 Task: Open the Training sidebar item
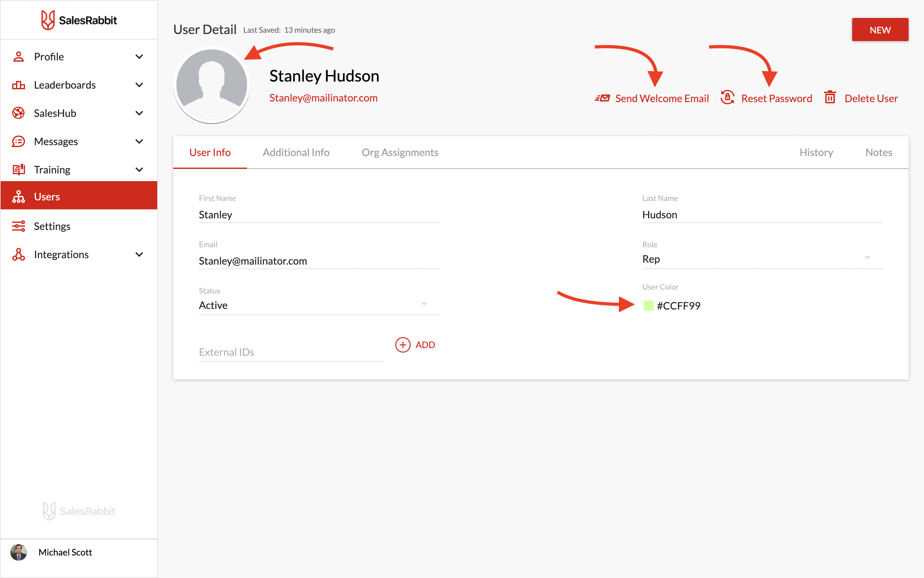(79, 169)
